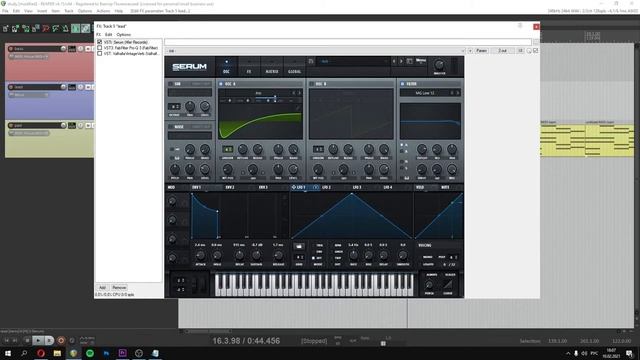Select the LFO 4 tab
640x360 pixels.
[388, 187]
